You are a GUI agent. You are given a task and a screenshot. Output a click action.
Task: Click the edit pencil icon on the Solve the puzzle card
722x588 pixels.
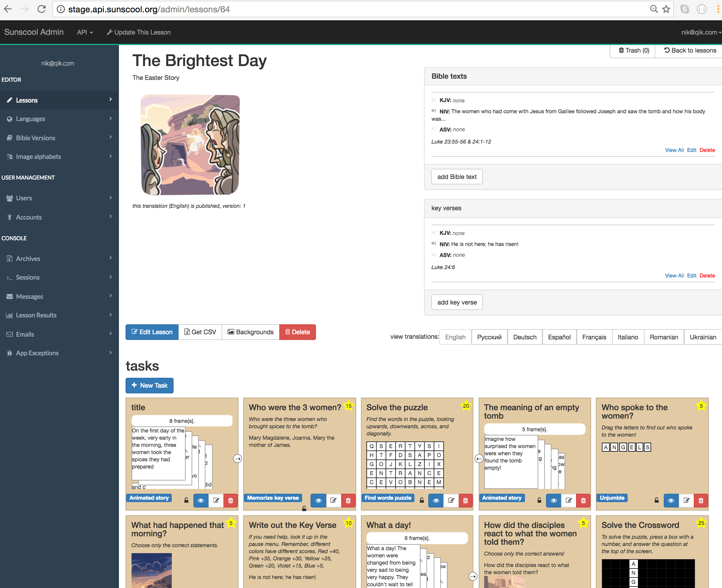(451, 500)
